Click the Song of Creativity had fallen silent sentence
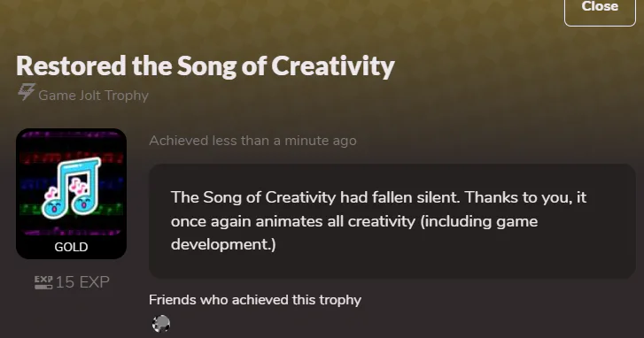The image size is (644, 338). tap(316, 197)
